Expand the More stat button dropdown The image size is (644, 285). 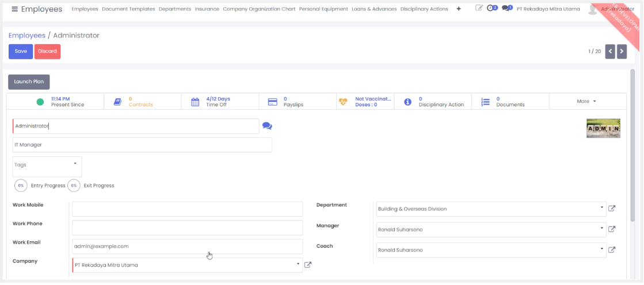pyautogui.click(x=586, y=101)
